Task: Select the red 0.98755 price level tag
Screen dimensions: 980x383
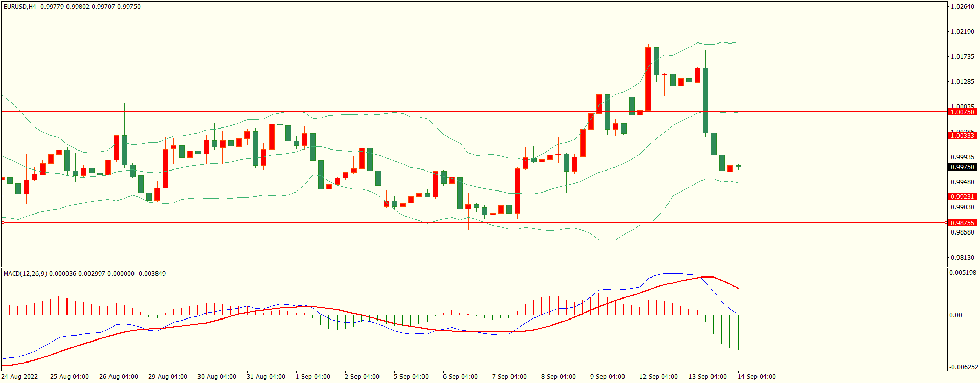Action: tap(962, 223)
